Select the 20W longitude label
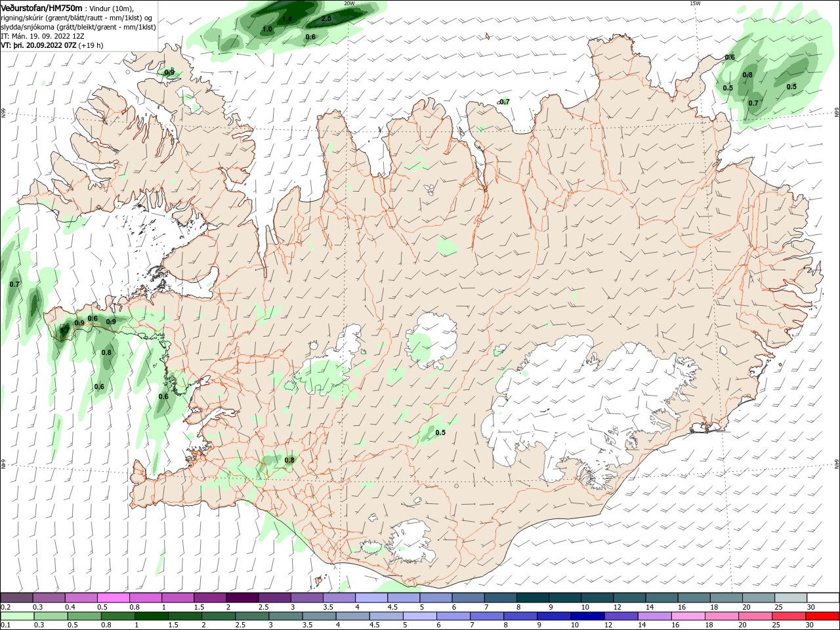This screenshot has width=840, height=630. (x=349, y=3)
